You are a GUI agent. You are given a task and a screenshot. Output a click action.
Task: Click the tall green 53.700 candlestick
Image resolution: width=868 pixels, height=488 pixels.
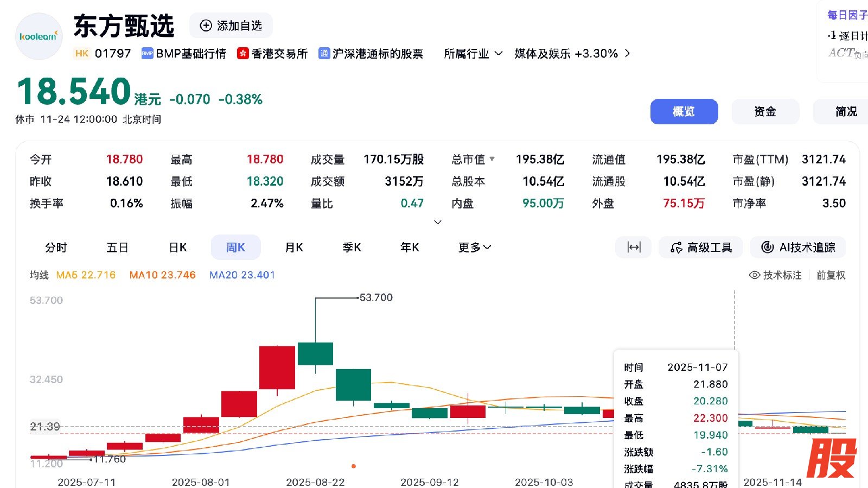tap(315, 353)
